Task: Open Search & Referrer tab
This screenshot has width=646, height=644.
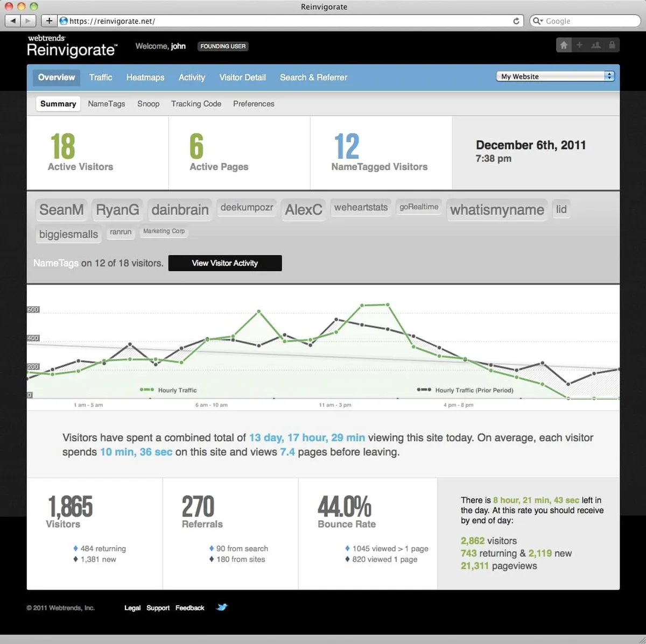Action: click(x=313, y=77)
